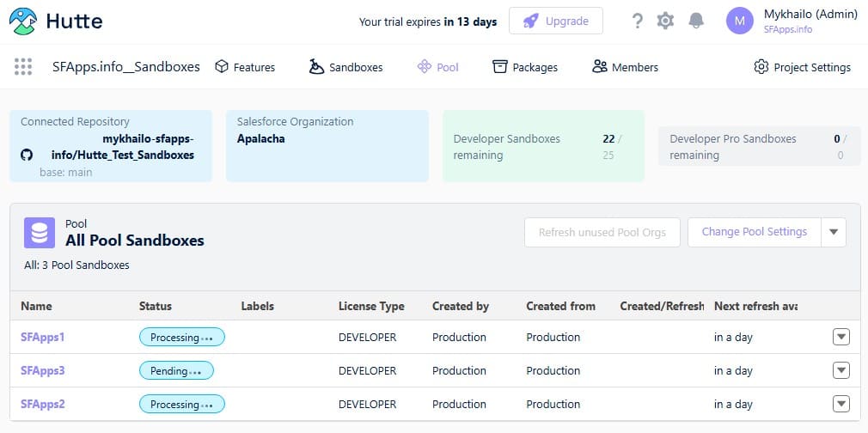Click the Sandboxes sandcastle icon

[316, 67]
